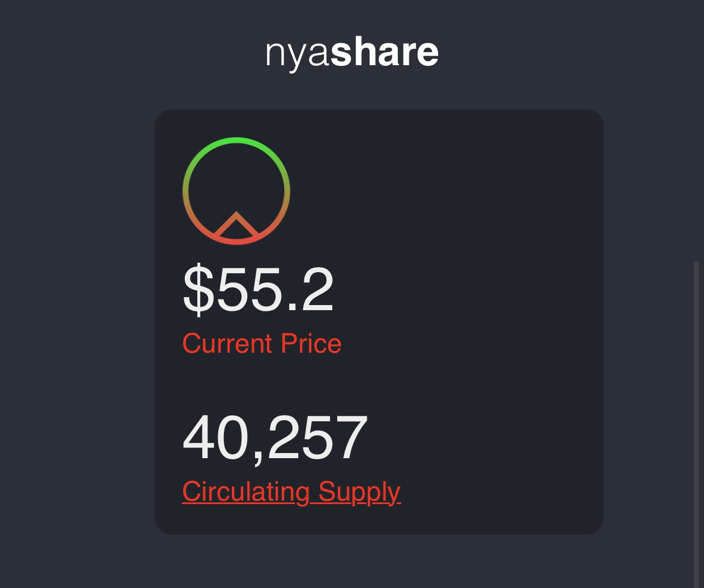Image resolution: width=704 pixels, height=588 pixels.
Task: Click the red Current Price label
Action: (262, 344)
